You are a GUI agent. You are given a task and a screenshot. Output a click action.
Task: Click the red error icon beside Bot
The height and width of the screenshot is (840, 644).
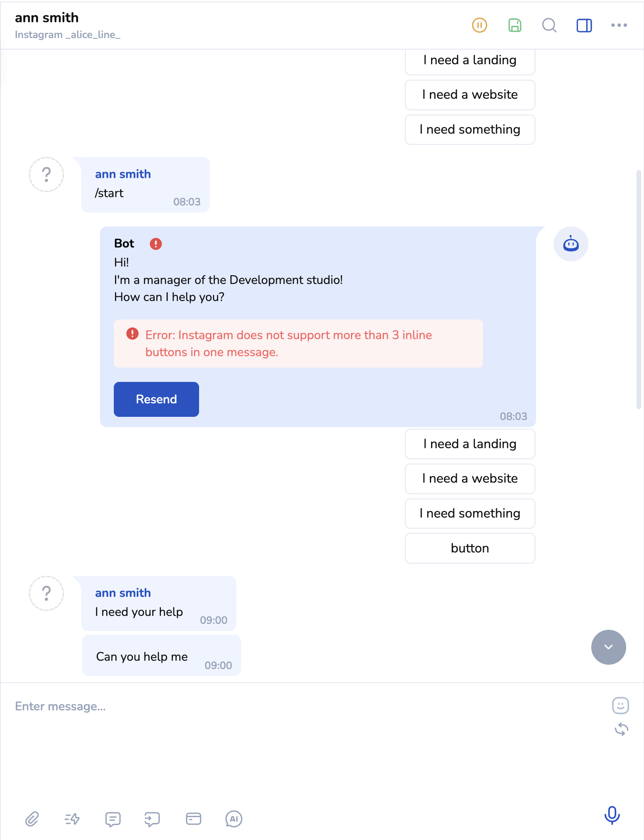coord(156,244)
